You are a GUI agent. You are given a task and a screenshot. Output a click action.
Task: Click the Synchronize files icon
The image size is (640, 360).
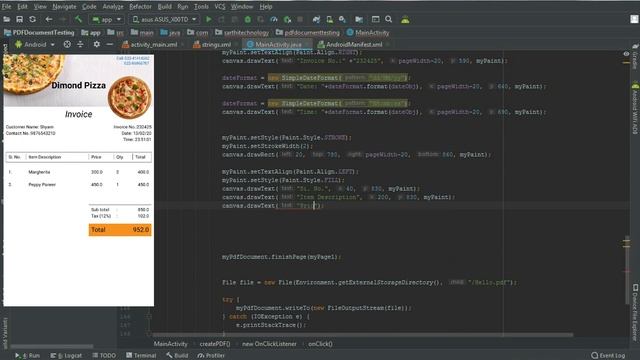pyautogui.click(x=32, y=19)
